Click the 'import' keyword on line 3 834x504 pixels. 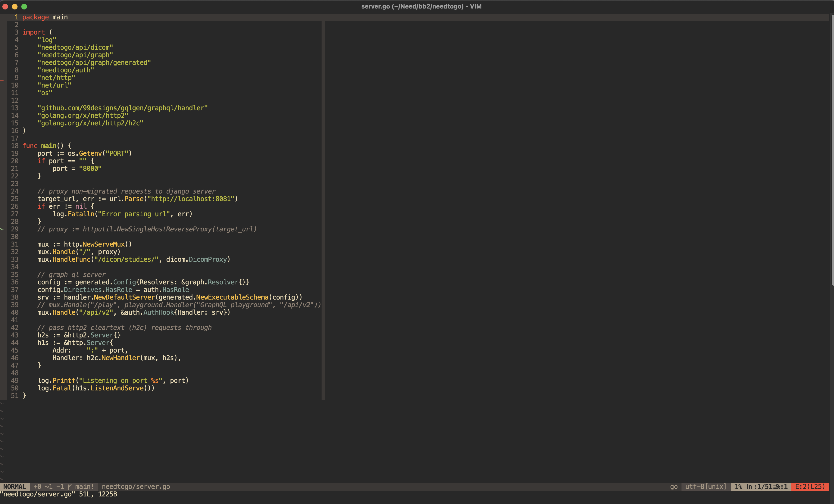point(34,32)
